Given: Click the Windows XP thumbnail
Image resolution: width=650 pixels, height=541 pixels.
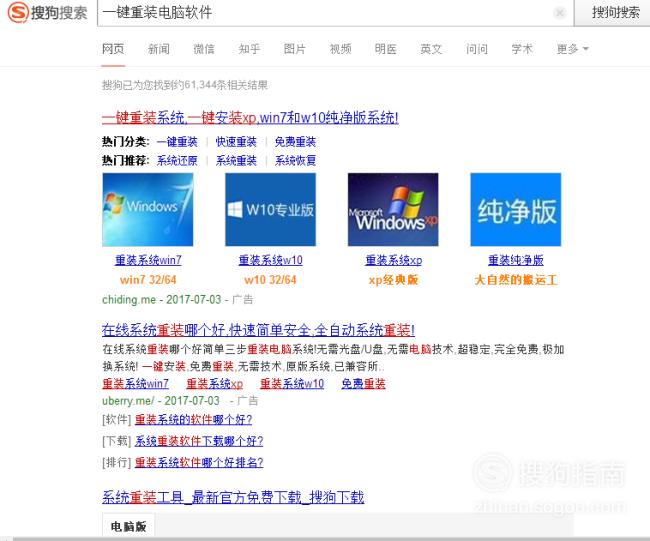Looking at the screenshot, I should pyautogui.click(x=393, y=209).
